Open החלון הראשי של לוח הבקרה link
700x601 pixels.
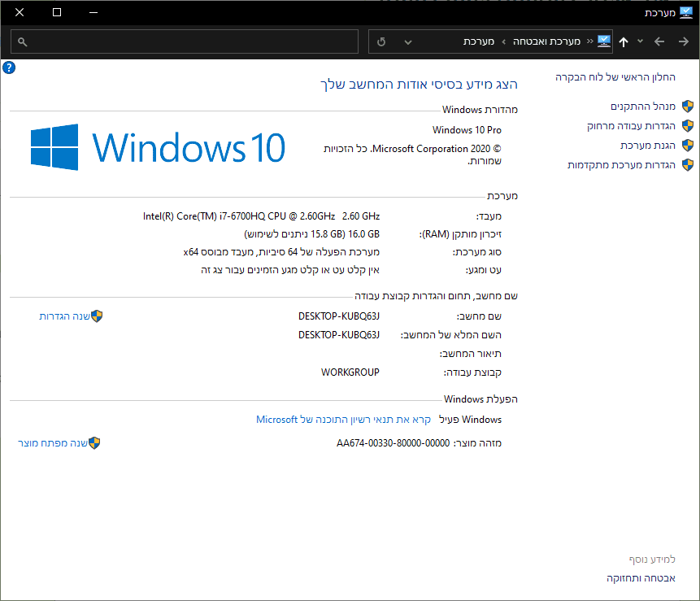coord(615,77)
